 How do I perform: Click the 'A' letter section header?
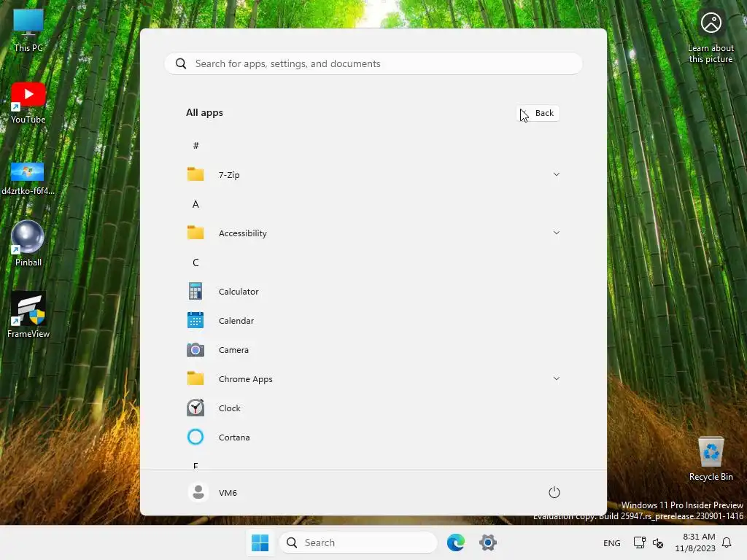196,204
